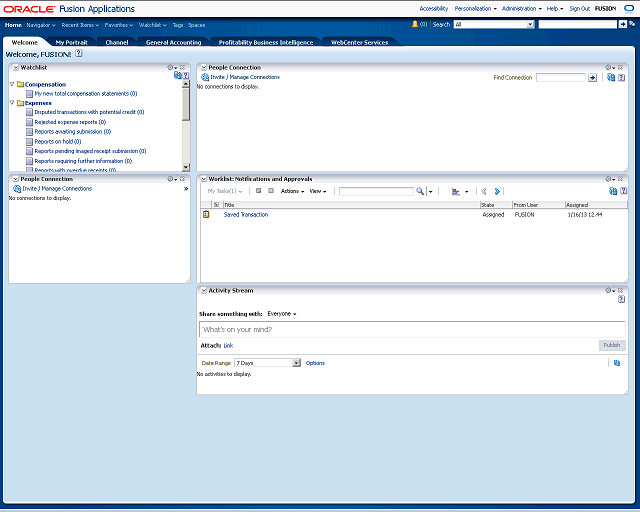Click Watchlist scrollbar down arrow
Viewport: 640px width, 512px height.
pyautogui.click(x=186, y=167)
